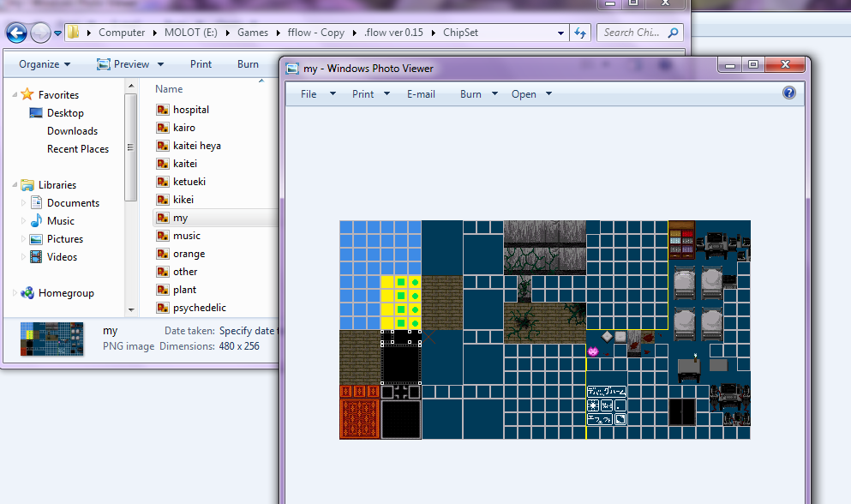Open Downloads in the navigation pane

(x=72, y=131)
